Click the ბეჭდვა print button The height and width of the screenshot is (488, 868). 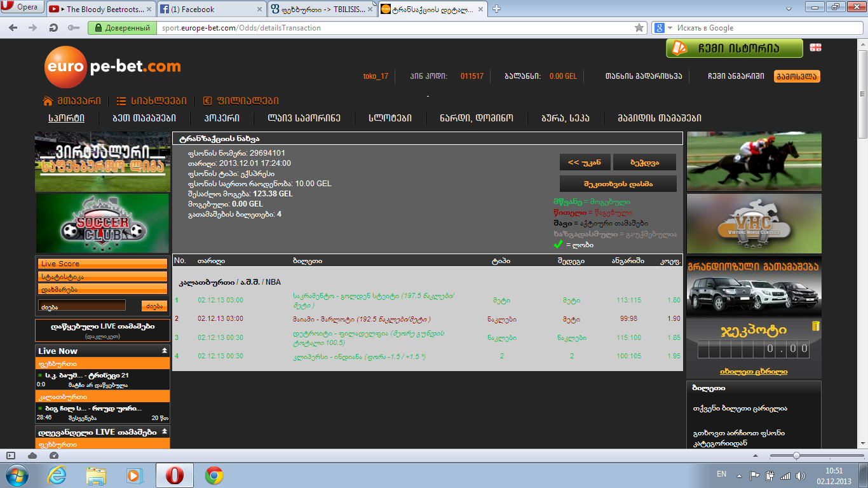644,162
